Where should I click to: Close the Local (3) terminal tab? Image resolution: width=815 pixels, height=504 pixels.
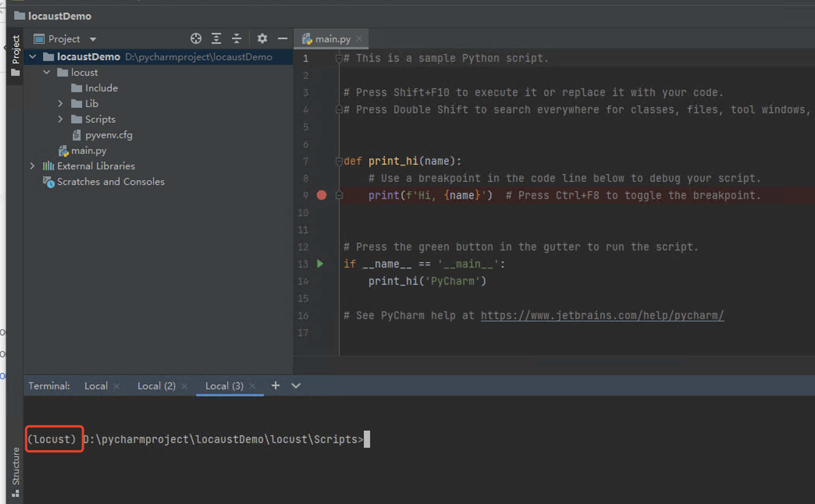pos(252,386)
